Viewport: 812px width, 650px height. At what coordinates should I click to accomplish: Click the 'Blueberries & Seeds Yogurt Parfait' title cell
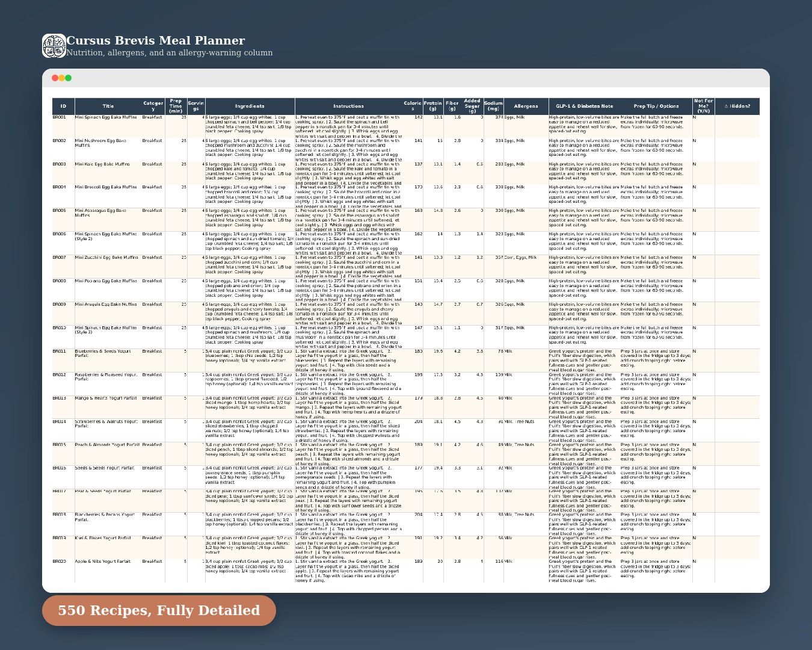(x=108, y=360)
